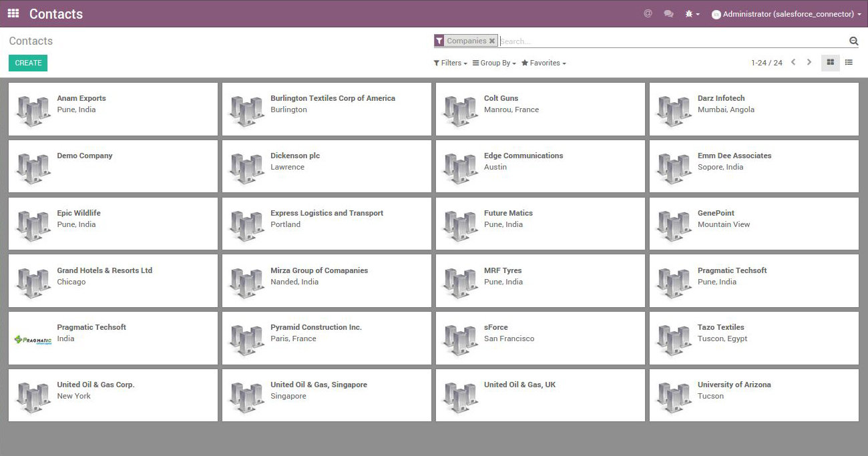Click Pyramid Construction Inc. building icon

(x=246, y=340)
